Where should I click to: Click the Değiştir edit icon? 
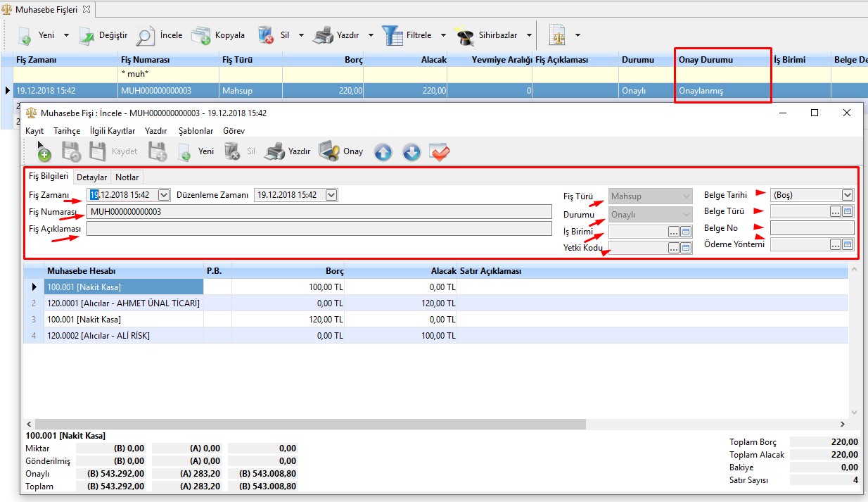87,35
